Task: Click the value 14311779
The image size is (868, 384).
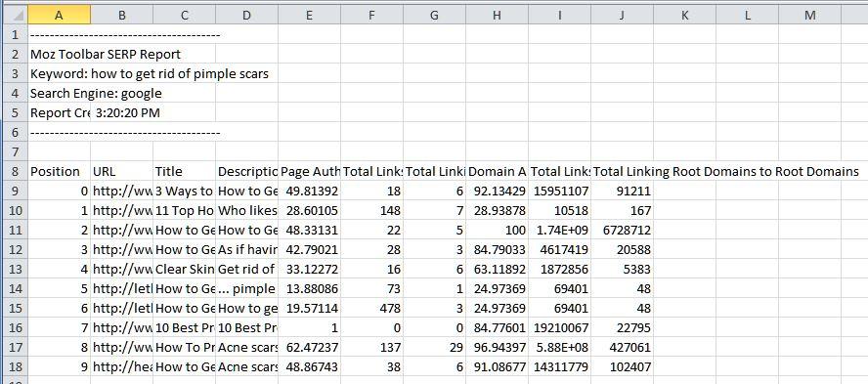Action: [x=560, y=366]
